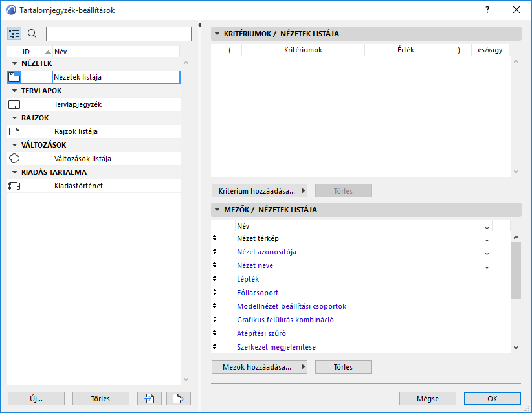
Task: Select the Fóliacsoport field
Action: (258, 293)
